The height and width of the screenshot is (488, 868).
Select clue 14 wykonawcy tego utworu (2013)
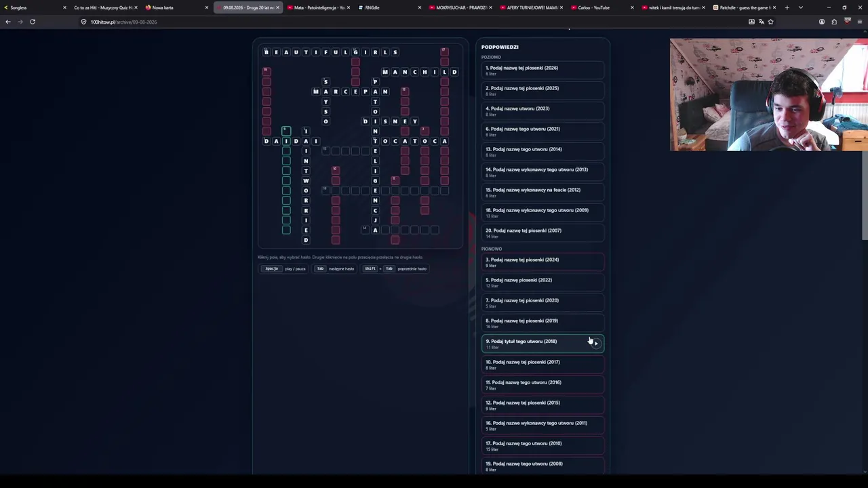coord(542,171)
